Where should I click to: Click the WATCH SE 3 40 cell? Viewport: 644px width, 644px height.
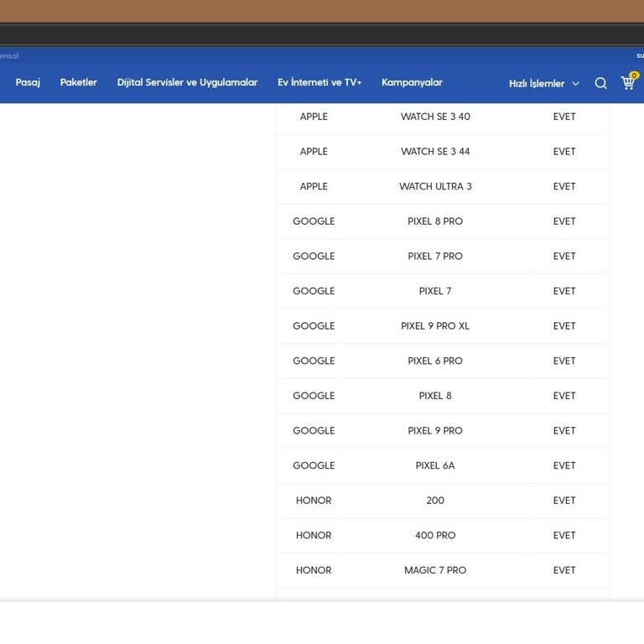pyautogui.click(x=435, y=117)
